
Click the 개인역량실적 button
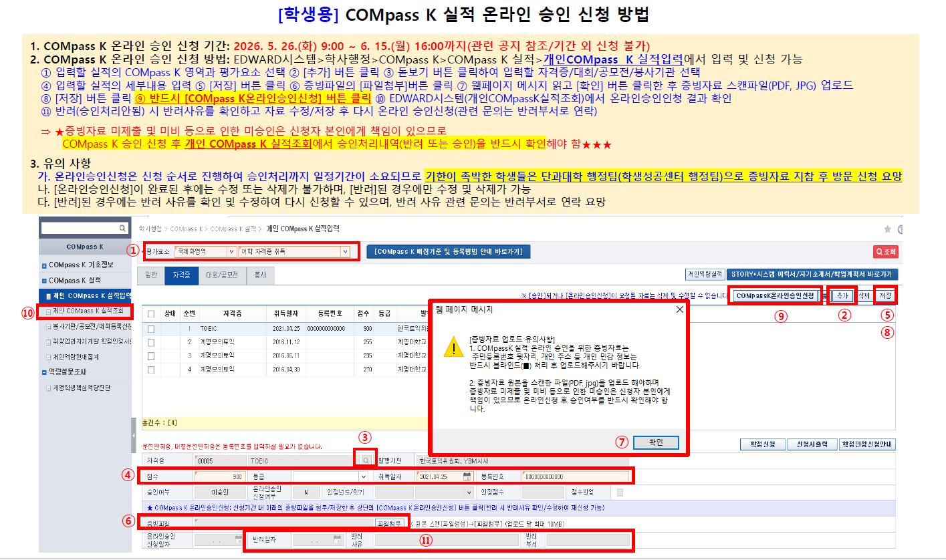point(704,274)
